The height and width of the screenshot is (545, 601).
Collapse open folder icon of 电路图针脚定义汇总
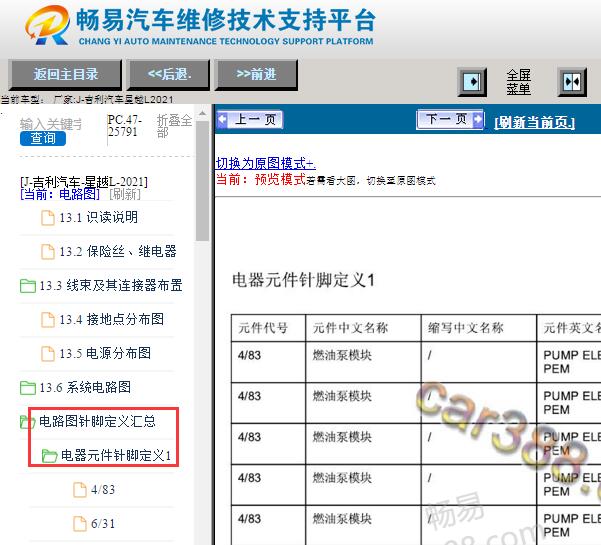point(27,422)
